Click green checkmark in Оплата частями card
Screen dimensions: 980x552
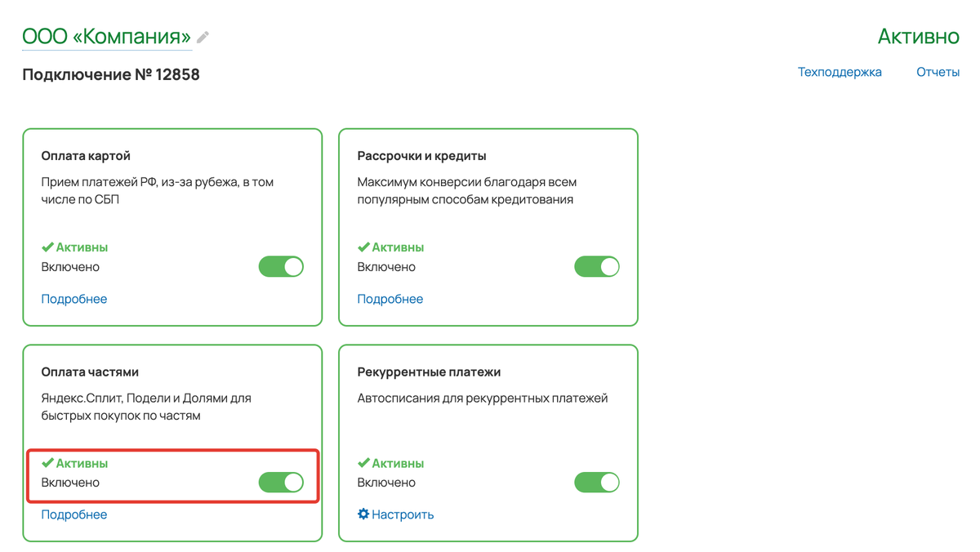[47, 463]
